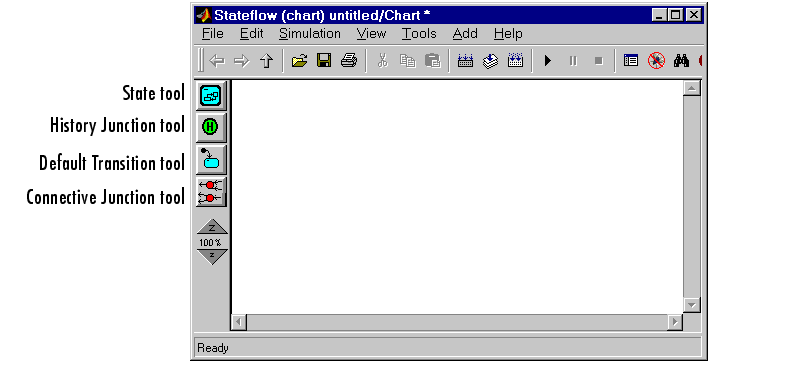This screenshot has width=800, height=366.
Task: Select the Default Transition tool
Action: 210,159
